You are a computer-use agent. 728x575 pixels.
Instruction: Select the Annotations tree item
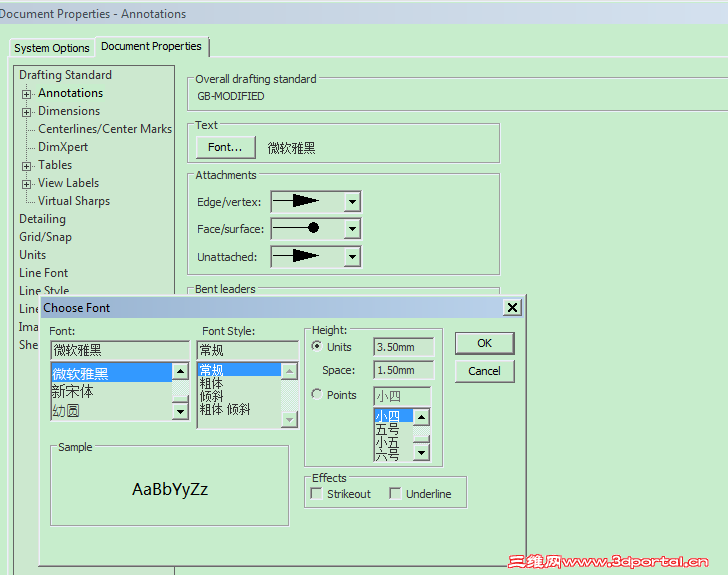71,93
